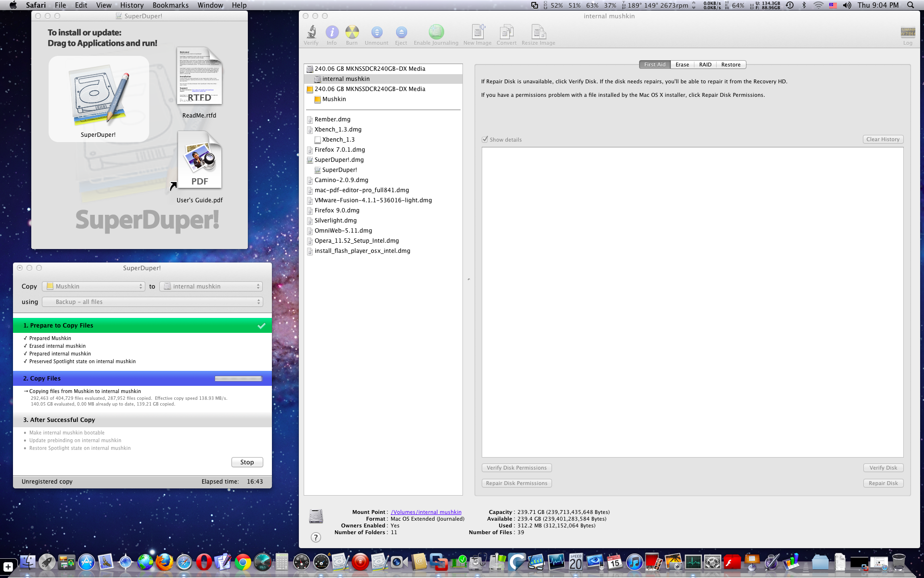Open the /Volumes/internal mushkin mount point link
Viewport: 924px width, 578px height.
click(x=426, y=512)
